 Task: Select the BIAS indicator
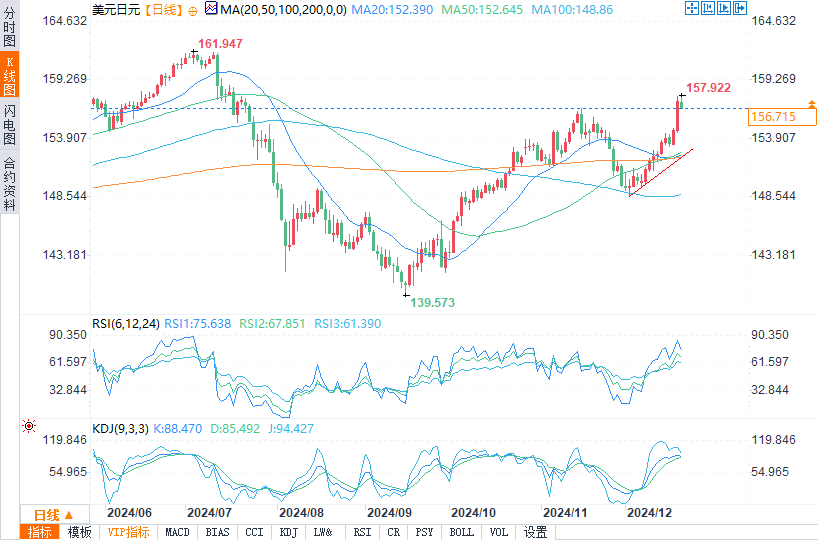click(218, 532)
